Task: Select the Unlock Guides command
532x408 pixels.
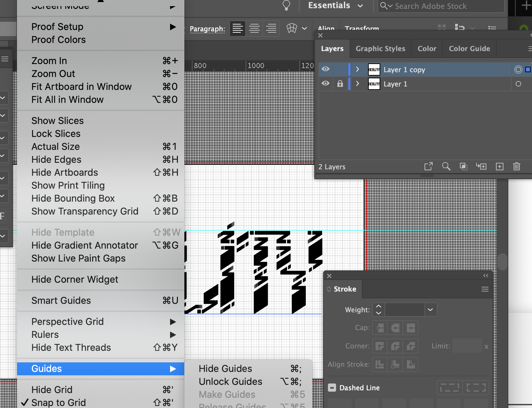Action: (230, 381)
